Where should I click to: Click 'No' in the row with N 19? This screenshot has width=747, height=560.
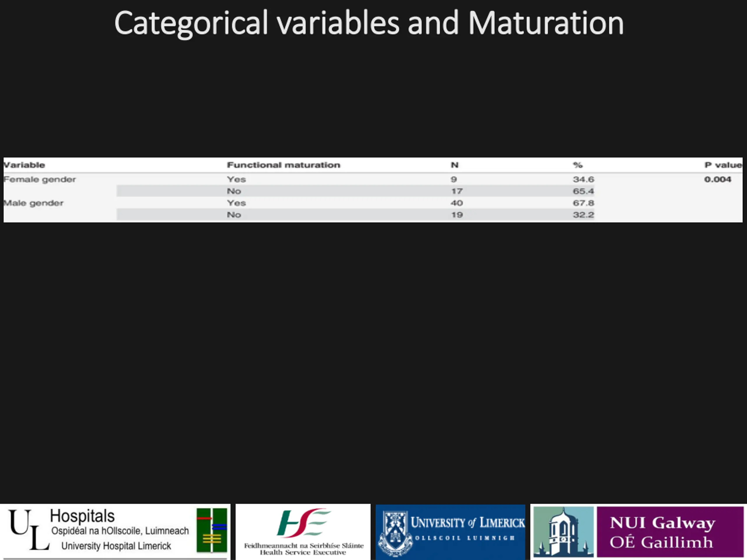(x=234, y=215)
